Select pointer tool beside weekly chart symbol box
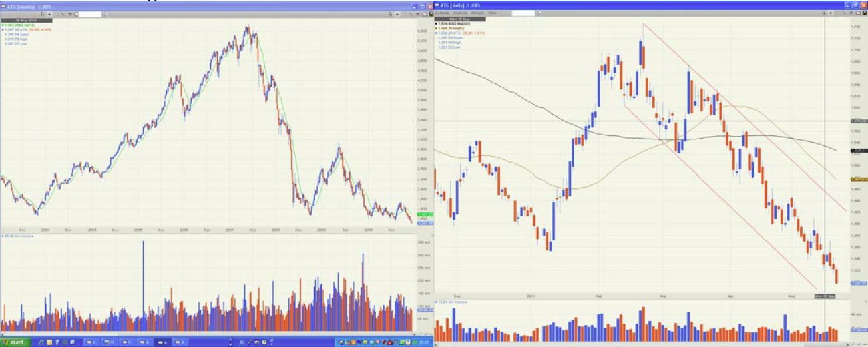 42,13
